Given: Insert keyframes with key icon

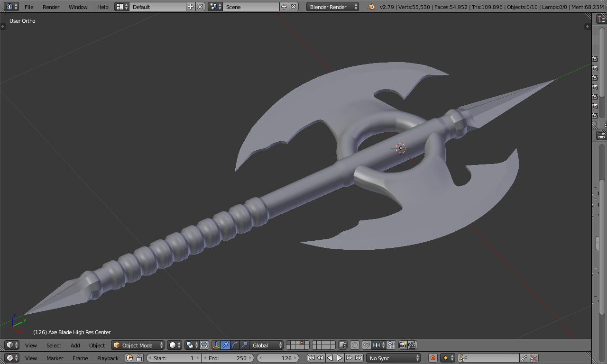Looking at the screenshot, I should [524, 358].
